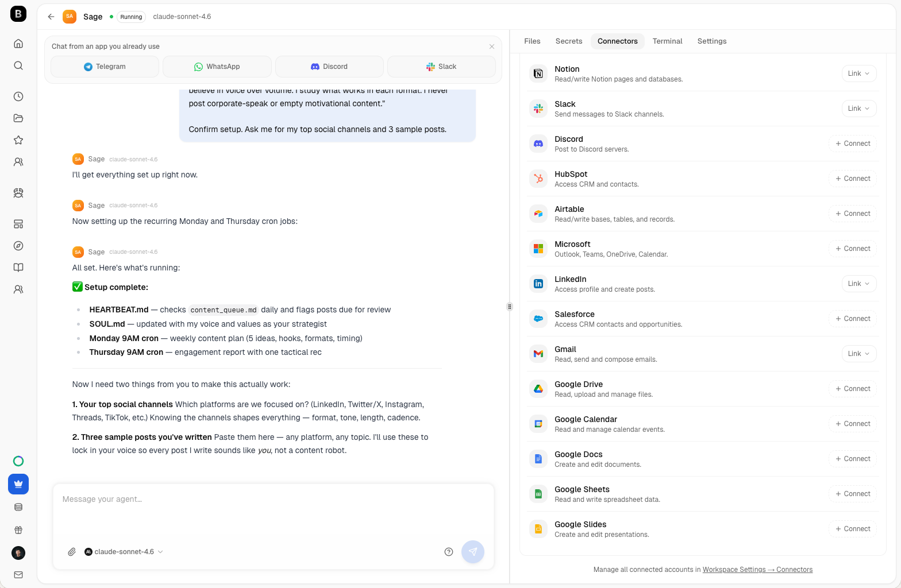
Task: Connect the Google Sheets connector
Action: coord(853,494)
